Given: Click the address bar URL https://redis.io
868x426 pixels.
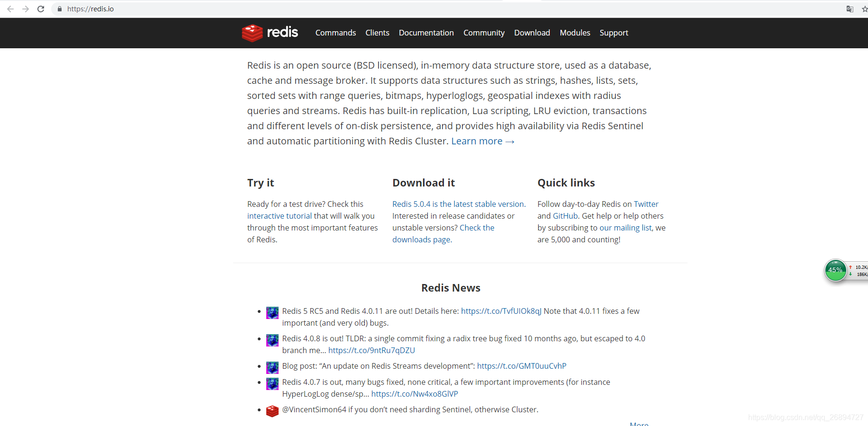Looking at the screenshot, I should click(90, 9).
